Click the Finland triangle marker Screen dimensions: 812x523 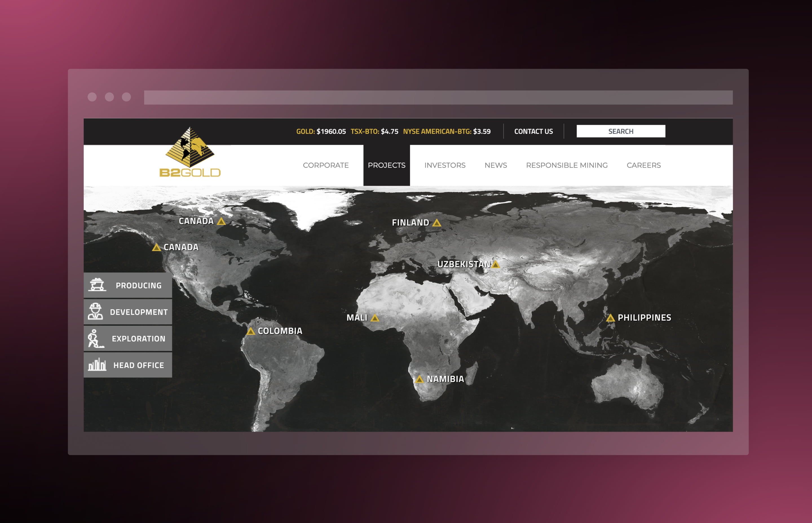click(x=436, y=223)
